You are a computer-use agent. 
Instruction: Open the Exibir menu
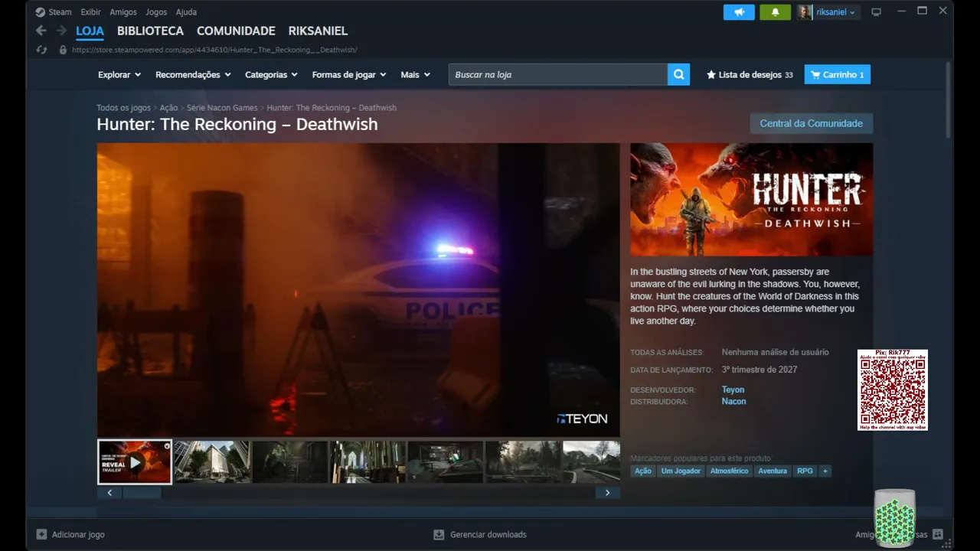90,12
